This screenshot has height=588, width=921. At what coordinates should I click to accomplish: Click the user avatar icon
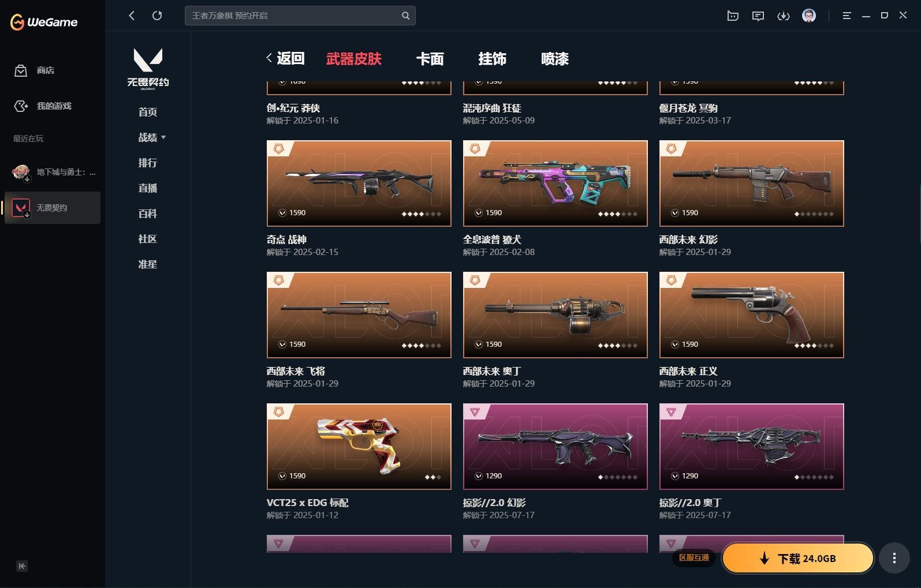click(809, 16)
